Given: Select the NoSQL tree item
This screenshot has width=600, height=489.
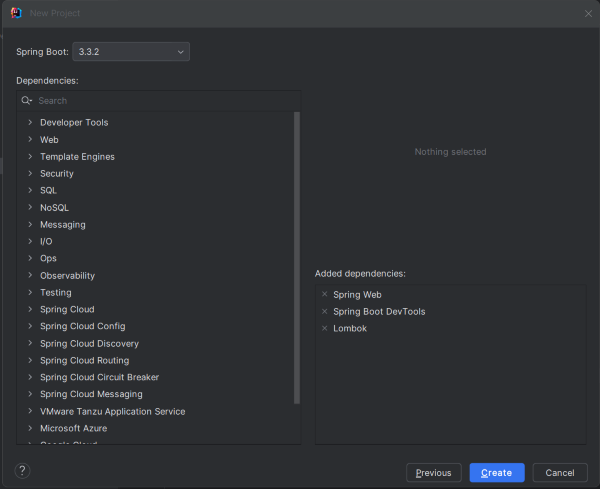Looking at the screenshot, I should (54, 207).
